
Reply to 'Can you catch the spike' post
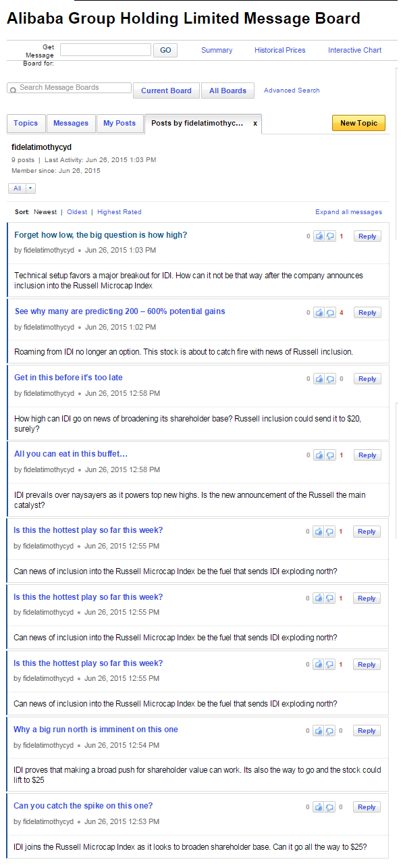[x=367, y=807]
